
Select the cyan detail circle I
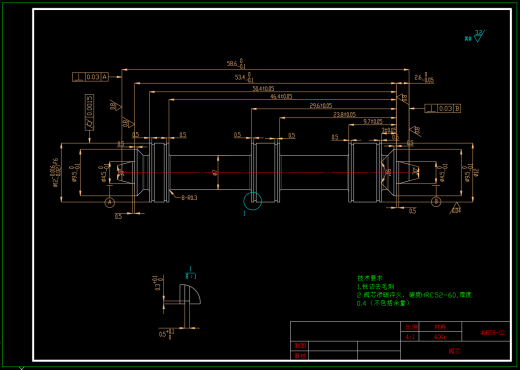coord(253,201)
